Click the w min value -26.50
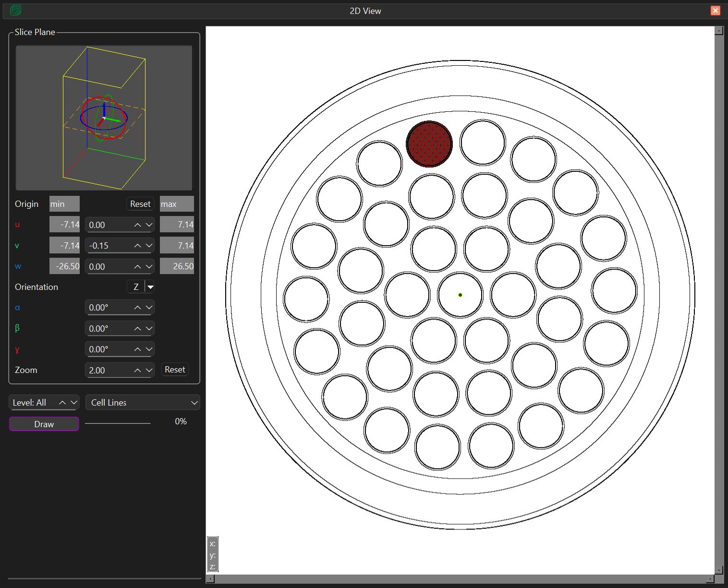This screenshot has height=588, width=728. pyautogui.click(x=64, y=266)
